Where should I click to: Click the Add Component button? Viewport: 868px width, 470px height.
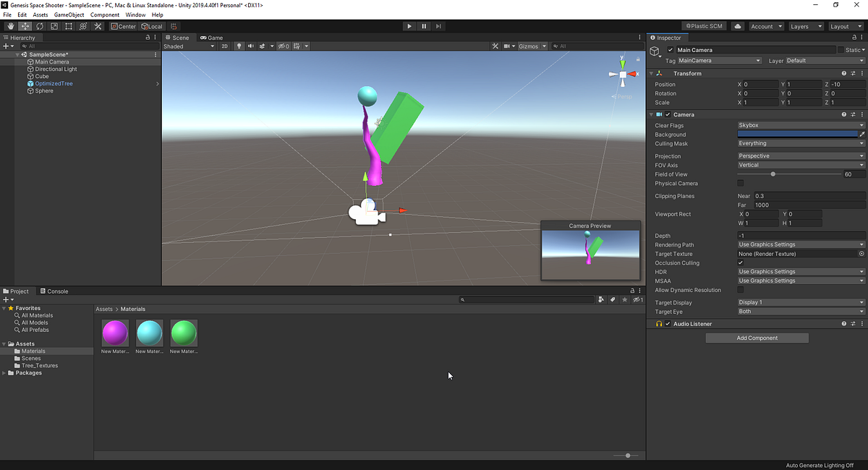pos(757,337)
